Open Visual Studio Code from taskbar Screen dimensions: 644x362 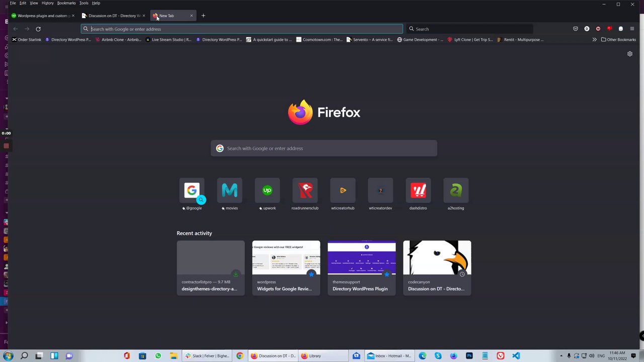[x=516, y=355]
